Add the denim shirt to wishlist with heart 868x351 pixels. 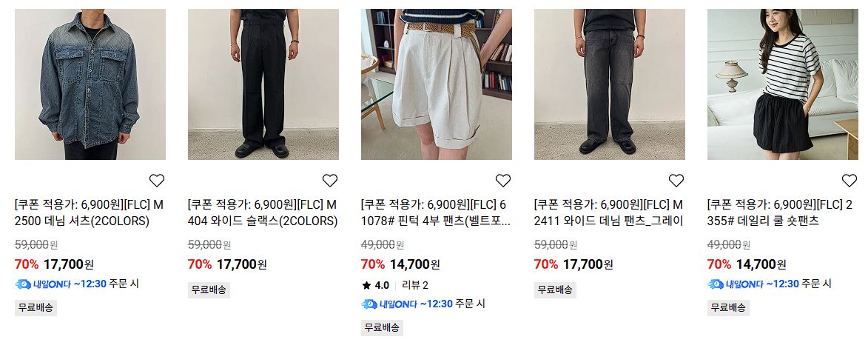[157, 181]
